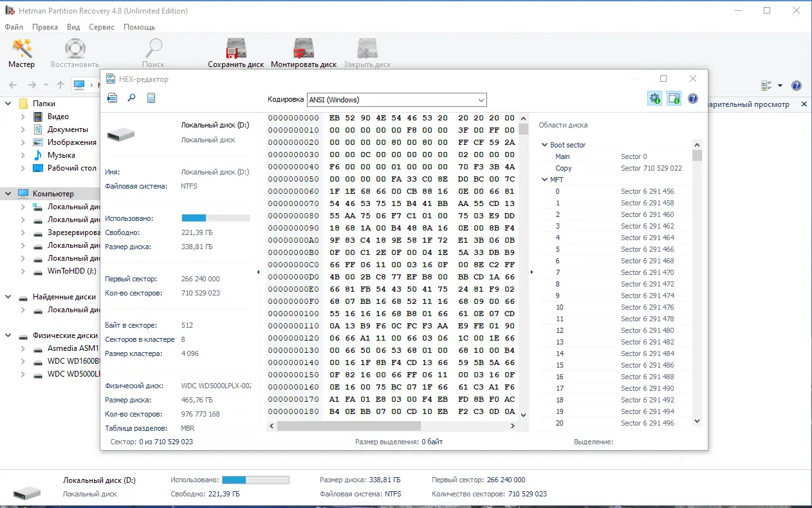This screenshot has width=812, height=508.
Task: Open the Правка menu
Action: point(45,27)
